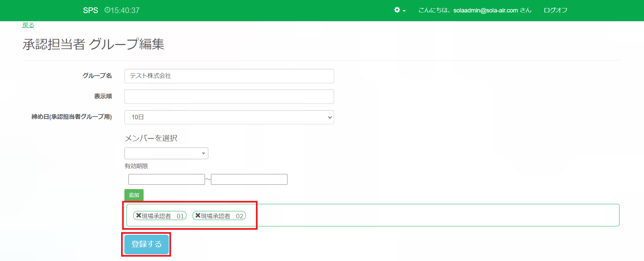Click ログオフ to log off
Image resolution: width=644 pixels, height=261 pixels.
(x=555, y=10)
